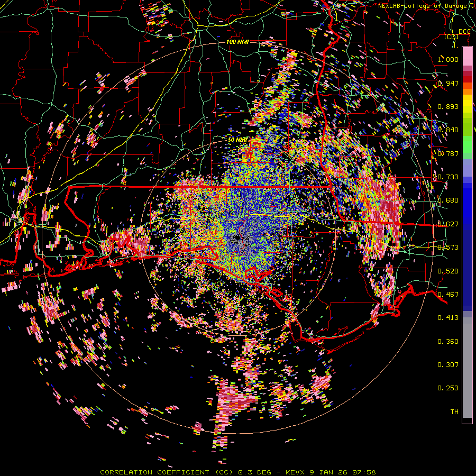Click the 0.413 value on the color scale

pyautogui.click(x=448, y=318)
